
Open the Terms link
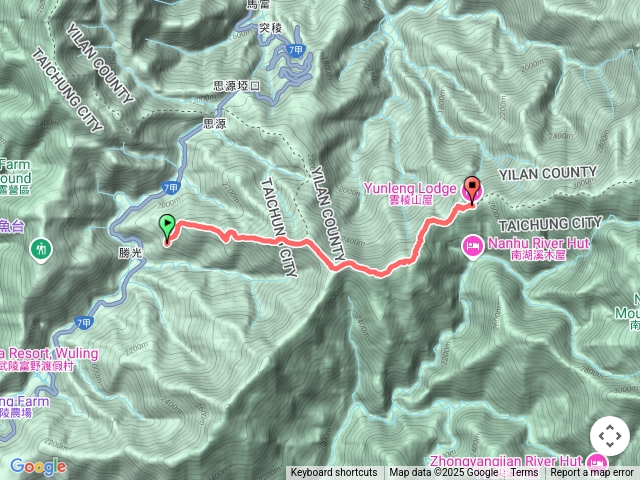(x=522, y=473)
